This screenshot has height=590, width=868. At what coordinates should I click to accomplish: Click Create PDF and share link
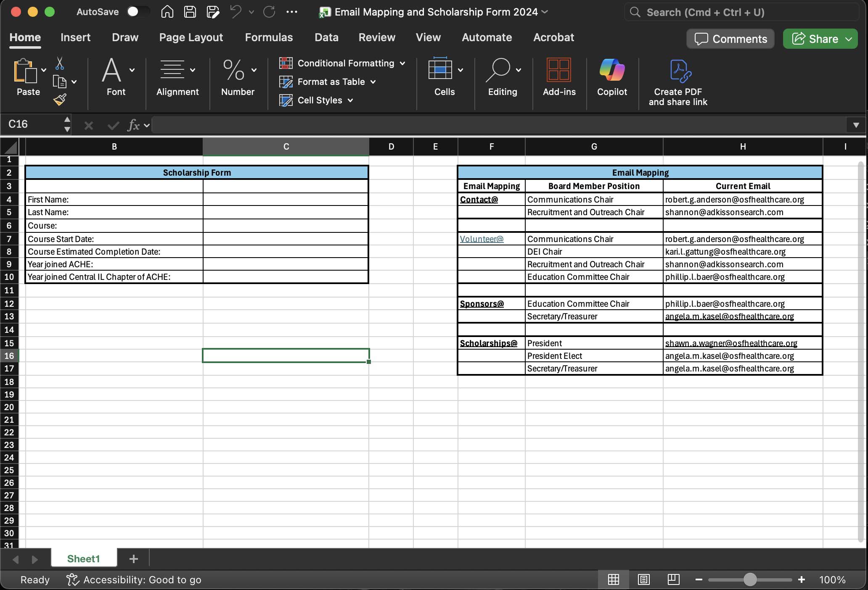(678, 83)
